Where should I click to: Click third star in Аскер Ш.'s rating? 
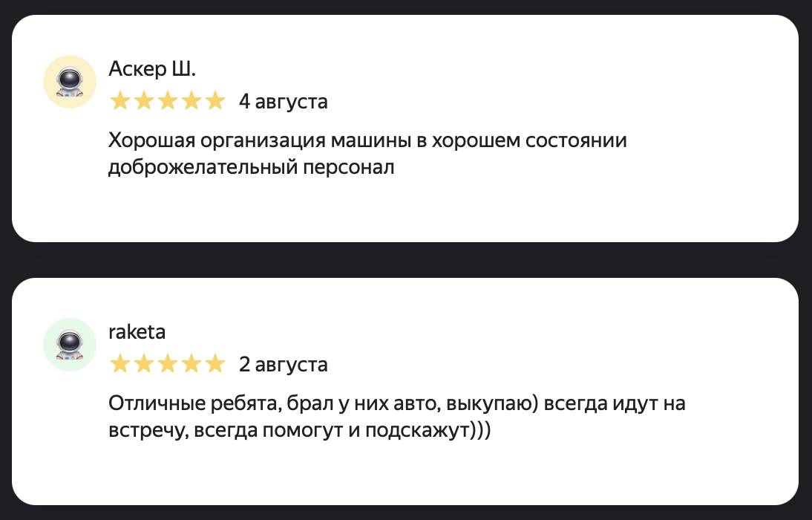click(x=167, y=101)
